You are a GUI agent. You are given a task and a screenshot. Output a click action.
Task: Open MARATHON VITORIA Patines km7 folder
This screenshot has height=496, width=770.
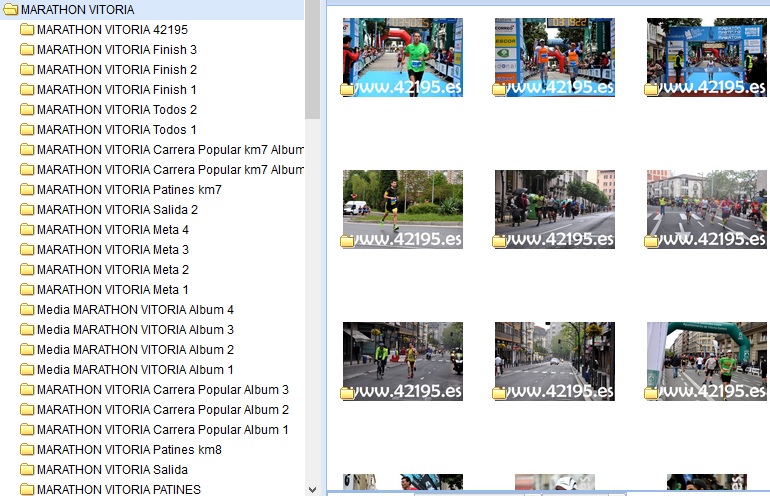click(x=129, y=190)
